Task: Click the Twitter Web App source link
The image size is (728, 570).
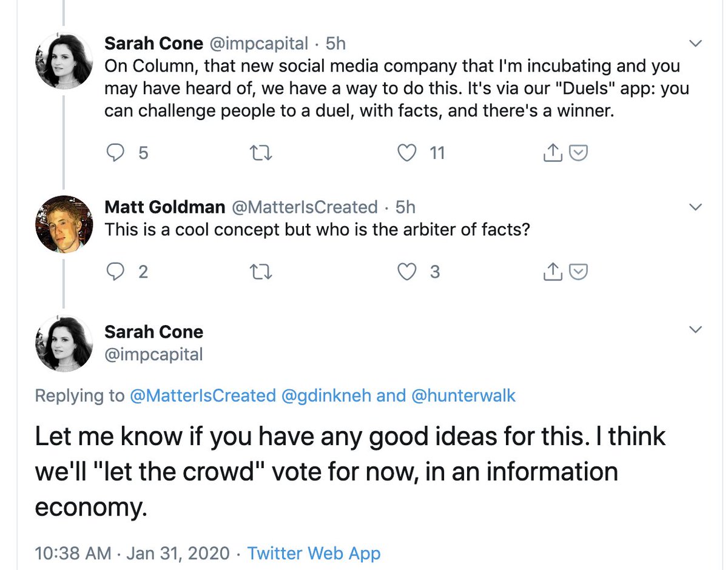Action: coord(314,553)
